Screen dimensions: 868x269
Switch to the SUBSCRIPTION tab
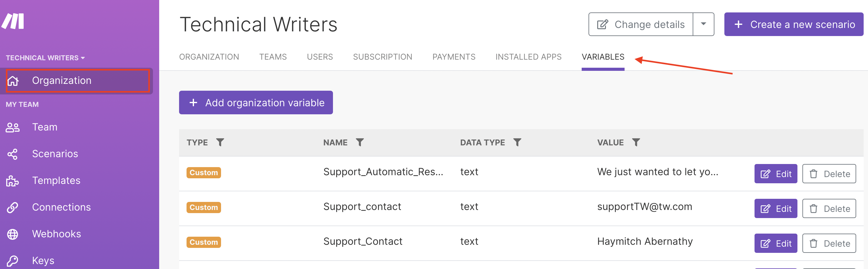pyautogui.click(x=382, y=57)
